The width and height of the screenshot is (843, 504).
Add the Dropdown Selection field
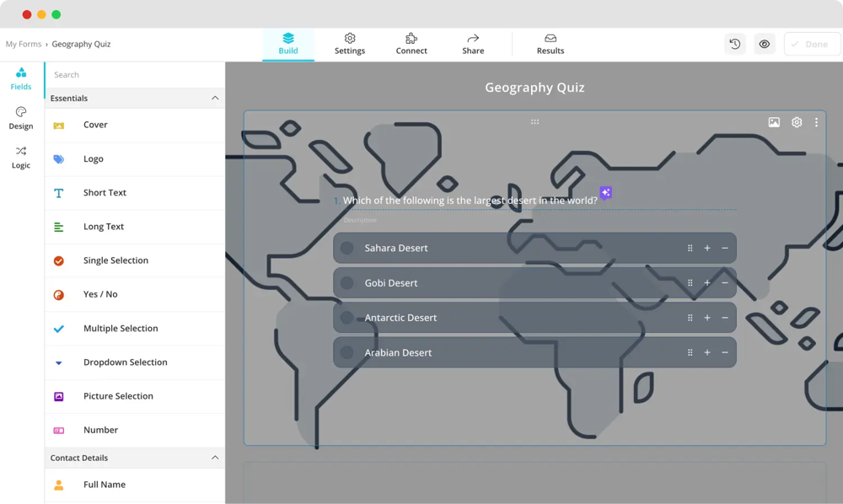125,362
